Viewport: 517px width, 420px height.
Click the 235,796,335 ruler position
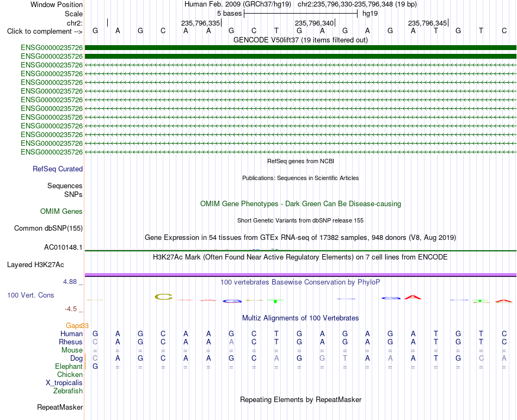pyautogui.click(x=200, y=23)
